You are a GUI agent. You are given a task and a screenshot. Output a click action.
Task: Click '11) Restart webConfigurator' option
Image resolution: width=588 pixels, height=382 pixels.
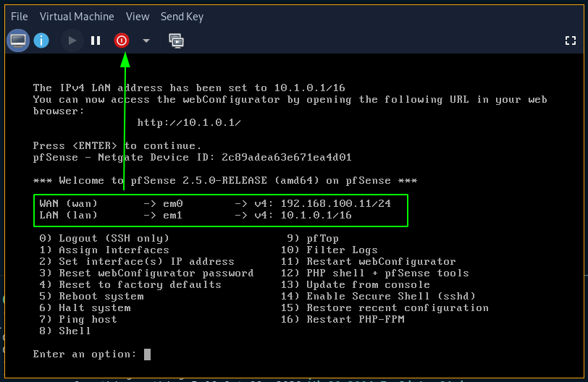pos(369,262)
